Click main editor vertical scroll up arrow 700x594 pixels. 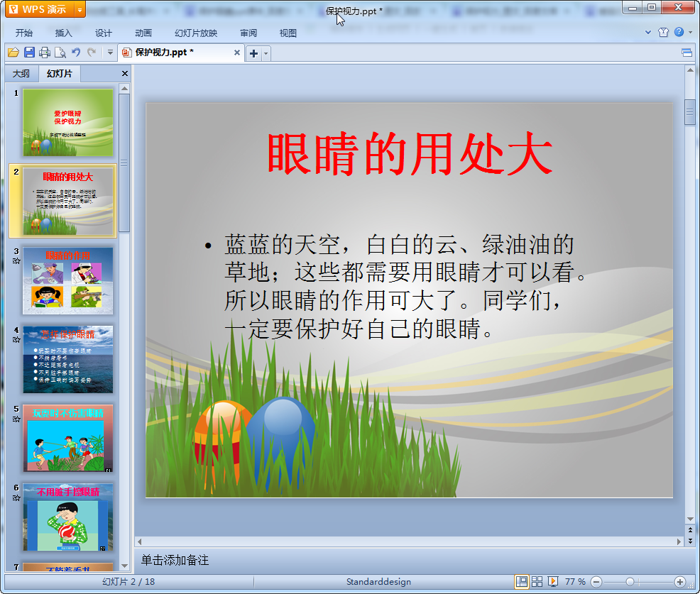click(690, 70)
